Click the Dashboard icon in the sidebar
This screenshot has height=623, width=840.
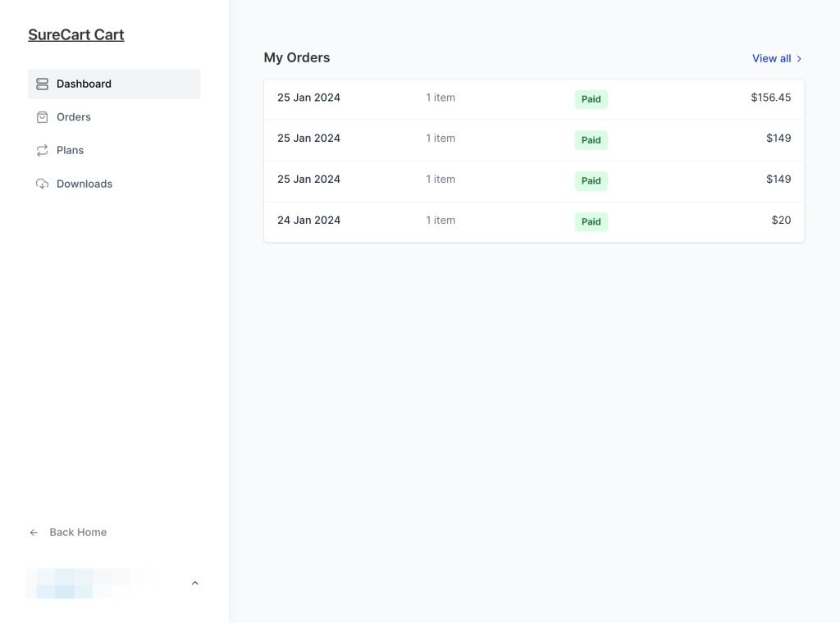pos(42,84)
